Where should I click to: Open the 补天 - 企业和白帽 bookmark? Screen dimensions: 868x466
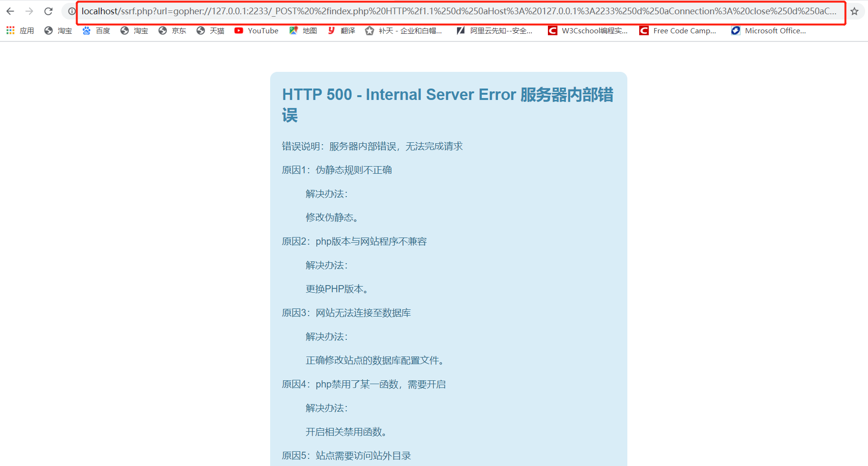[404, 30]
